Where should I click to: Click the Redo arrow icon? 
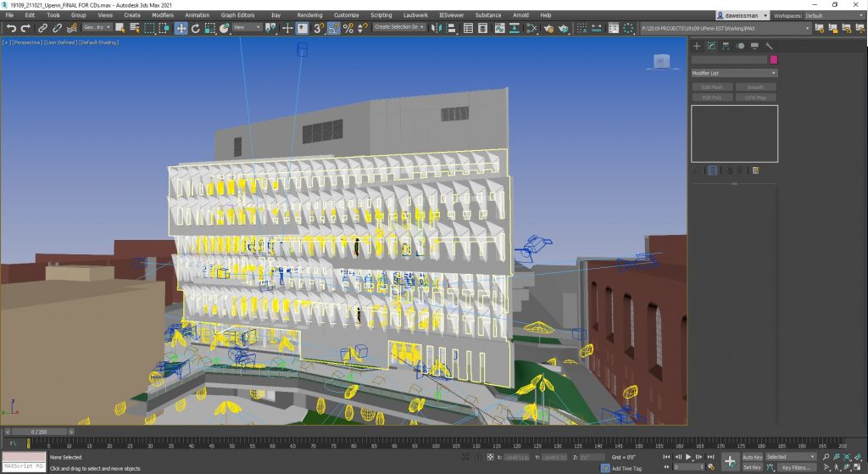[x=25, y=28]
